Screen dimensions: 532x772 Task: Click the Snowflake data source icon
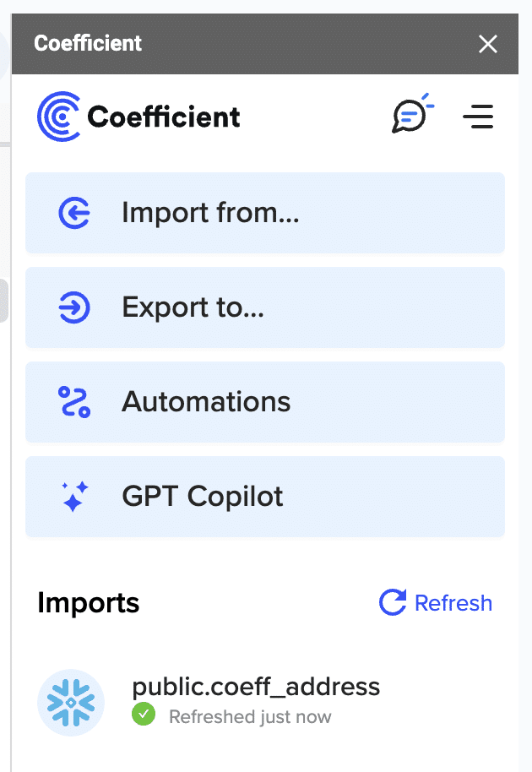[x=71, y=703]
